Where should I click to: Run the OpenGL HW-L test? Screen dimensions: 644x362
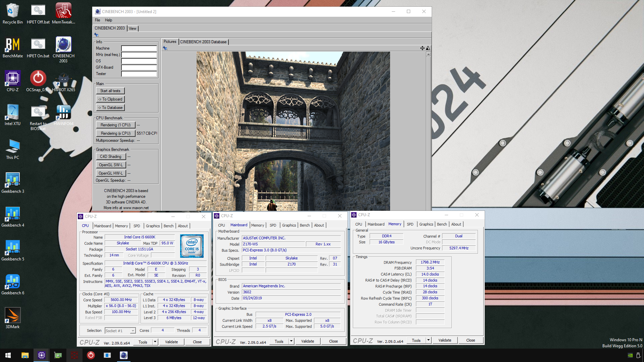[111, 173]
